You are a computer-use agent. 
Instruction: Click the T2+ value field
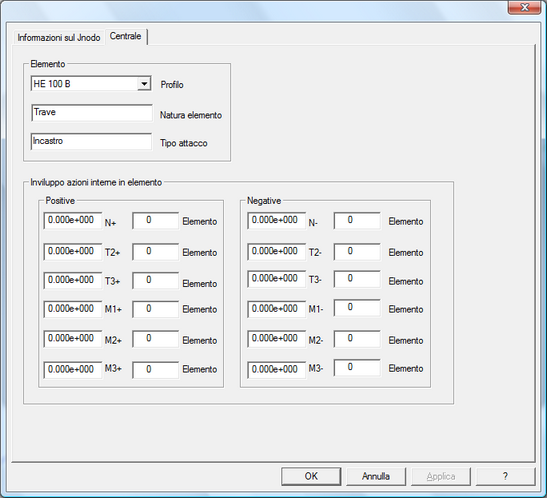[x=73, y=251]
